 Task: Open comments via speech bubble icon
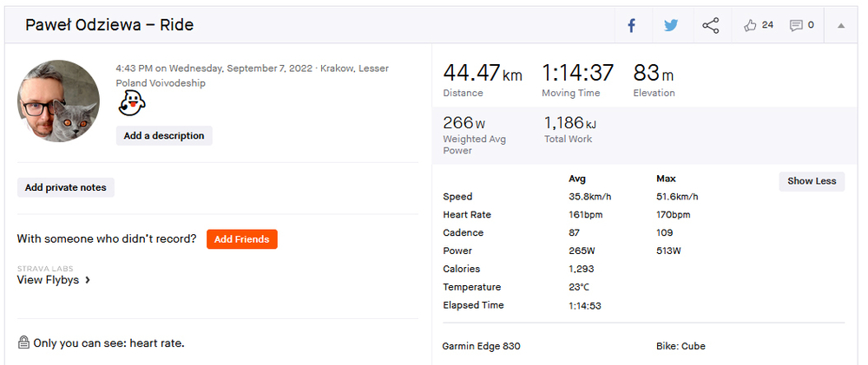point(796,25)
